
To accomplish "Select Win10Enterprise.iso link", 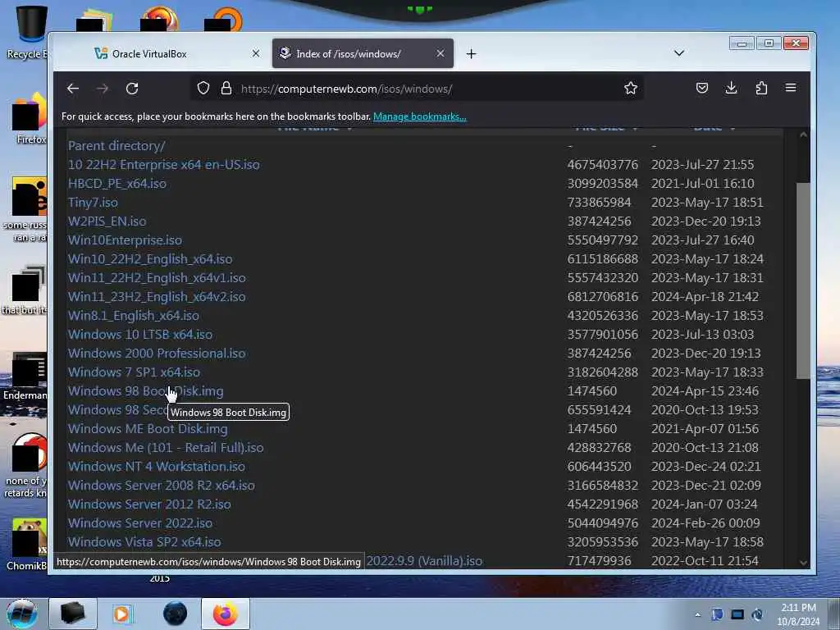I will (125, 240).
